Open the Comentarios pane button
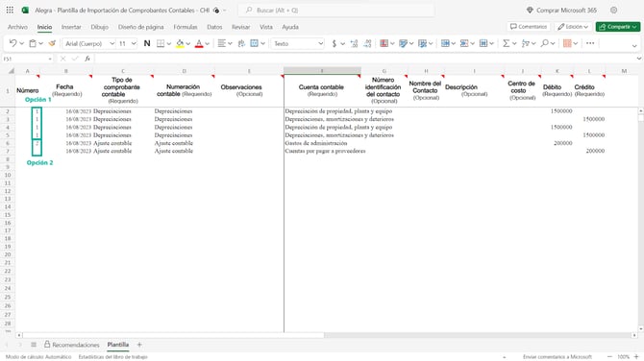 [529, 27]
